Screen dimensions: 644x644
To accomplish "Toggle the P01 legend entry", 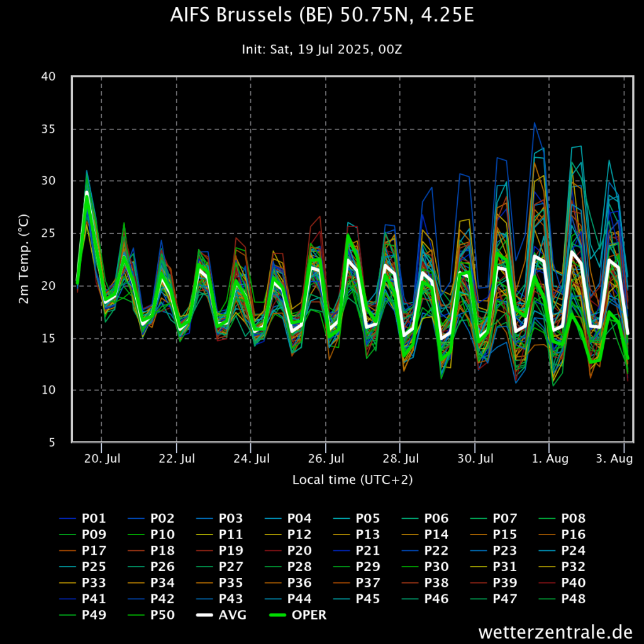I will coord(82,518).
